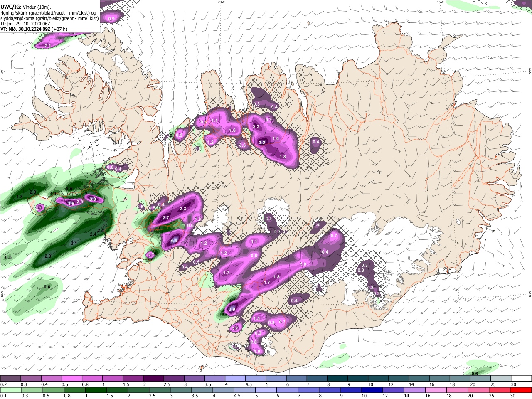Click the 4.4 snowfall value on the map

[174, 241]
